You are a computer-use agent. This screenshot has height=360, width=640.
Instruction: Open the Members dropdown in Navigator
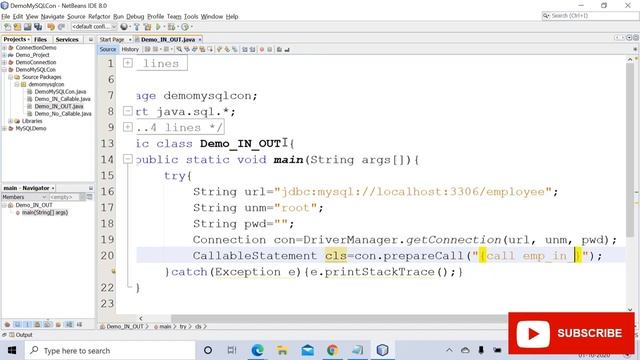tap(24, 197)
